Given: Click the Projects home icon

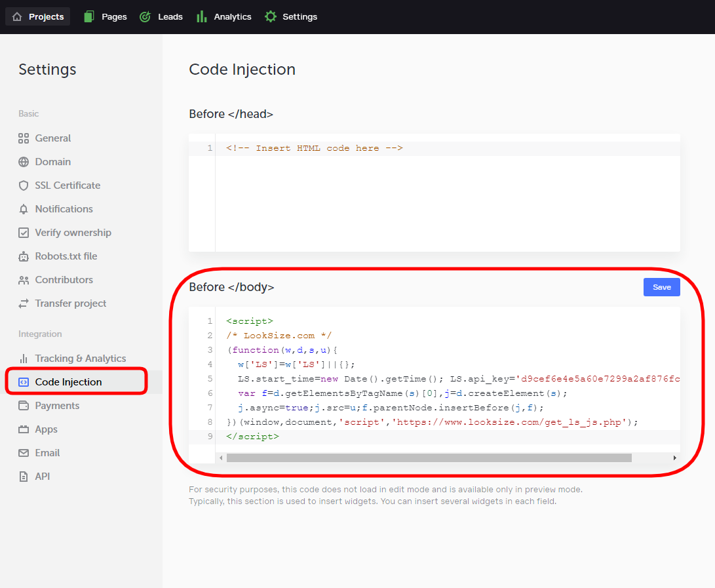Looking at the screenshot, I should point(17,16).
